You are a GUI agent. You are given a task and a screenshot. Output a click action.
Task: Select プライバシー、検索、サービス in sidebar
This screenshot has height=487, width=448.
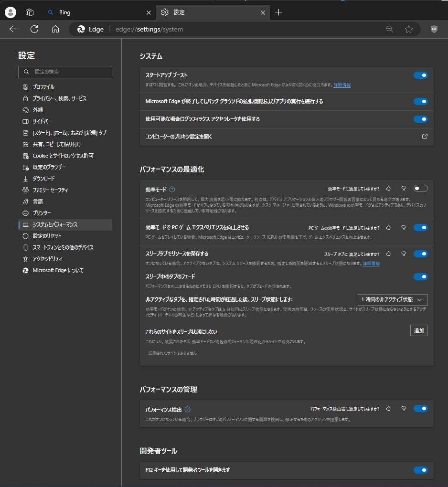(59, 98)
